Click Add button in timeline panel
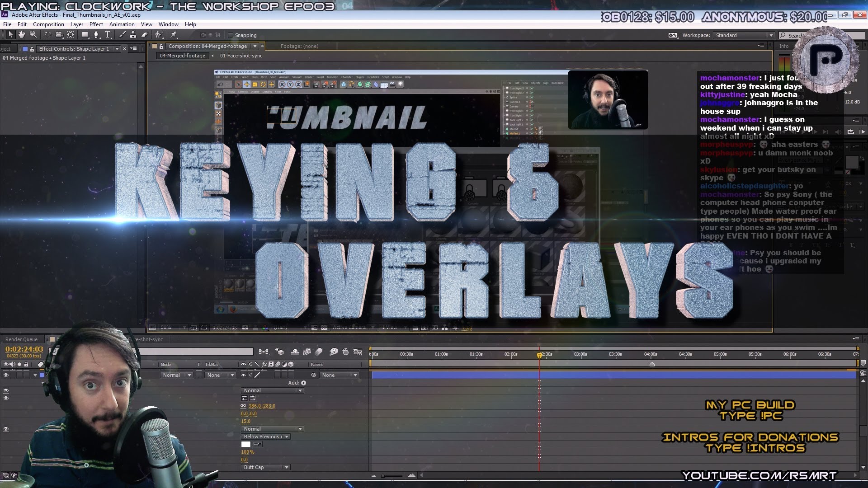Viewport: 868px width, 488px height. [x=303, y=383]
